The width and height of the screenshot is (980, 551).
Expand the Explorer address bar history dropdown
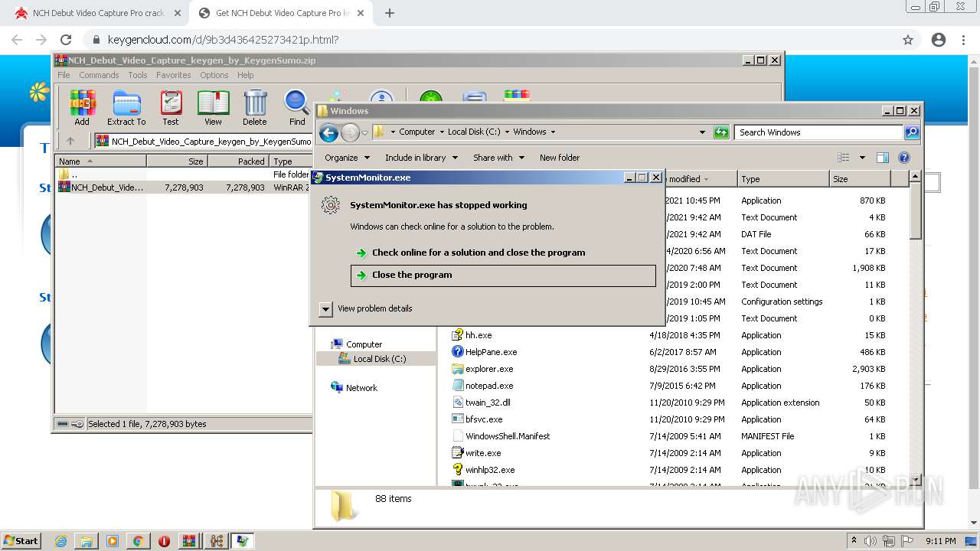(702, 132)
